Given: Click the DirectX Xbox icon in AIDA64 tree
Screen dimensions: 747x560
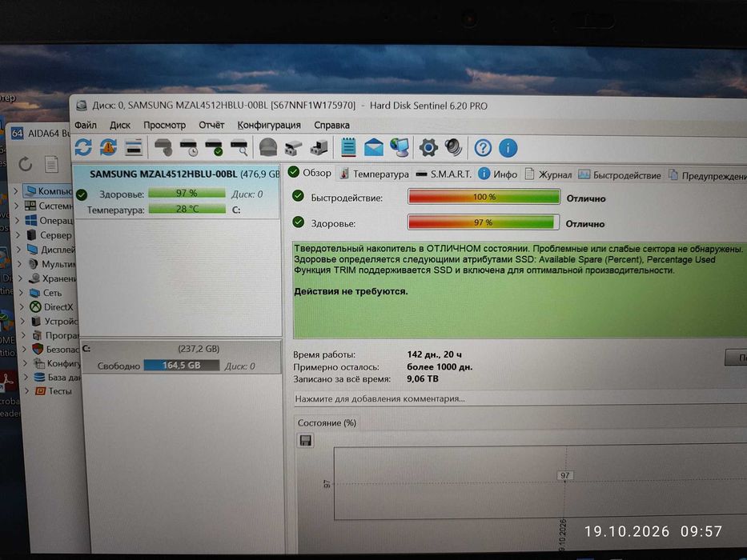Looking at the screenshot, I should [x=35, y=306].
